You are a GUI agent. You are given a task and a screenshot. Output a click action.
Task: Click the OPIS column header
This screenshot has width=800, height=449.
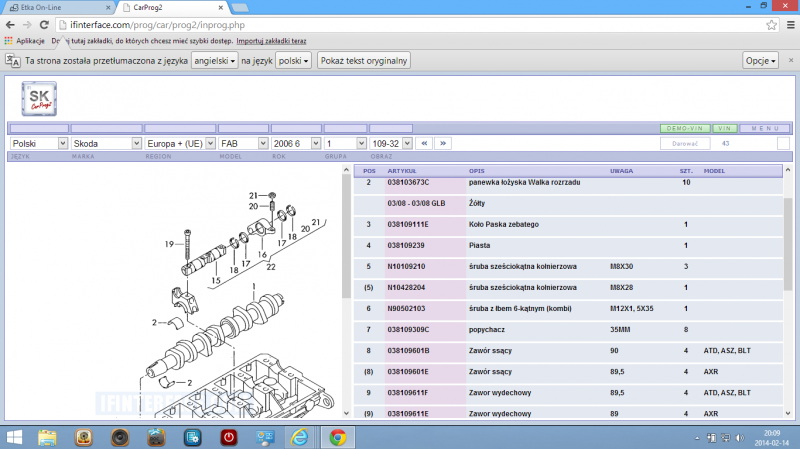pos(477,171)
